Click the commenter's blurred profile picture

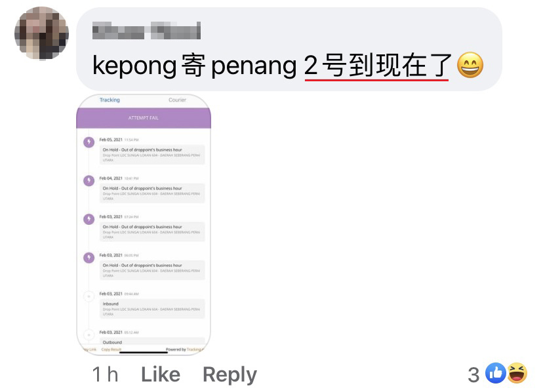click(x=41, y=33)
